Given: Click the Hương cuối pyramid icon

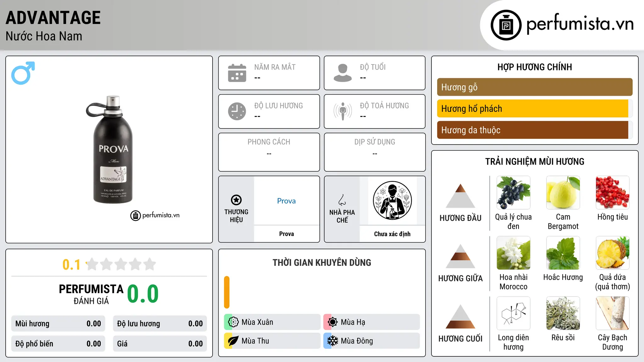Looking at the screenshot, I should click(461, 316).
